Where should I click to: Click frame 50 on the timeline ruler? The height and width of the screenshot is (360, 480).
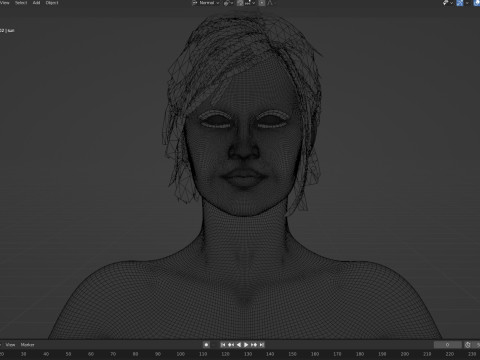pos(68,354)
